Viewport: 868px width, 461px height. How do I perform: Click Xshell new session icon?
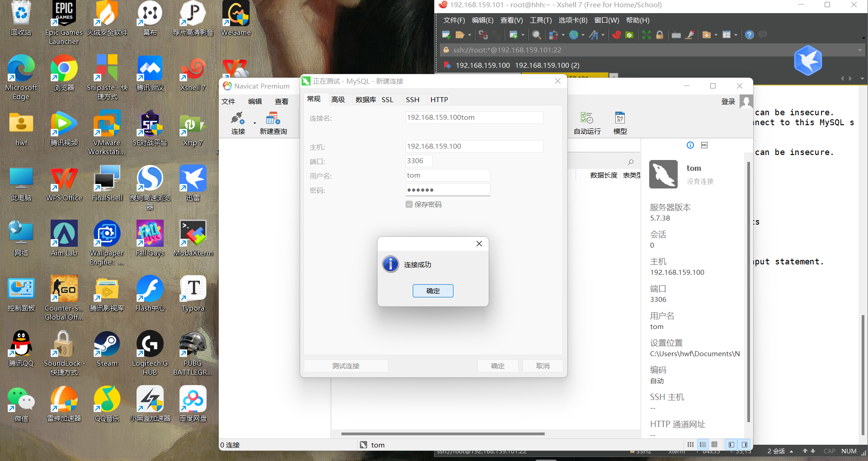(x=446, y=35)
